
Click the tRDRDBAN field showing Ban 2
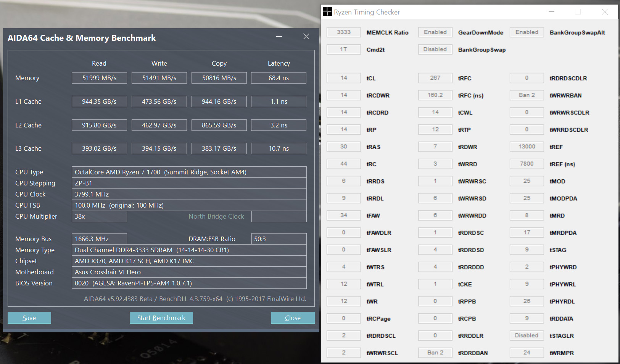(x=435, y=353)
